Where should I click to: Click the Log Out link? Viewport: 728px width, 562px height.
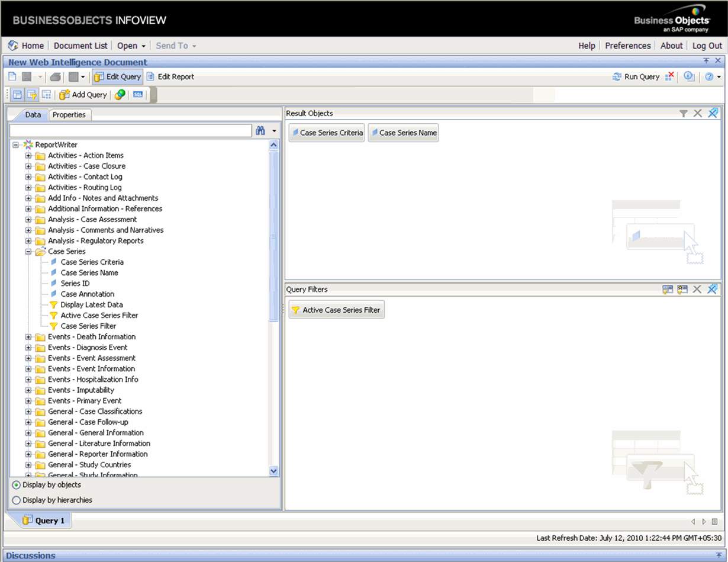(707, 46)
